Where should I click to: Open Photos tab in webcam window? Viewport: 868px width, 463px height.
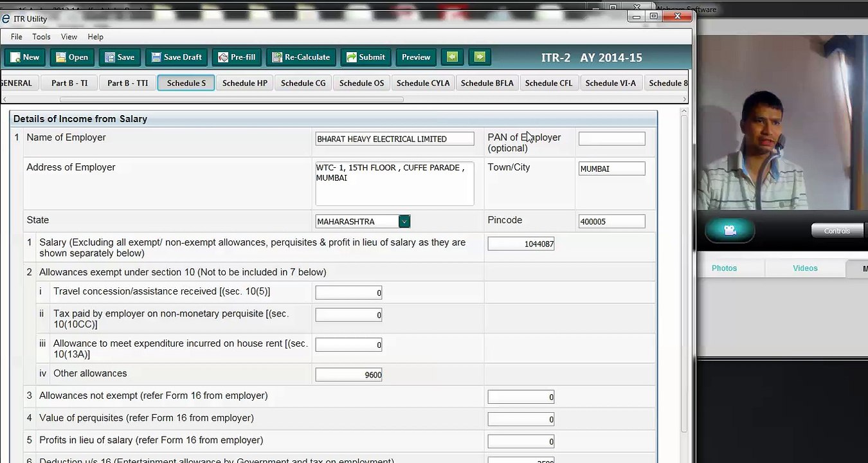tap(724, 268)
